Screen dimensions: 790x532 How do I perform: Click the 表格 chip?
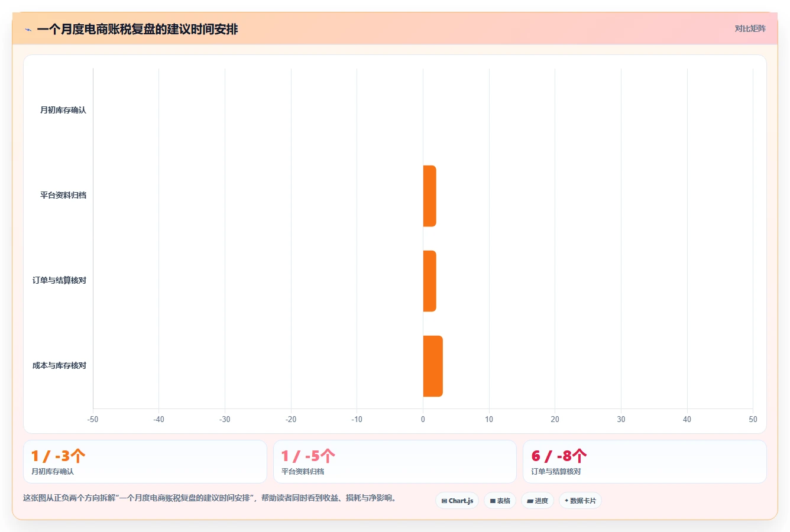click(500, 501)
